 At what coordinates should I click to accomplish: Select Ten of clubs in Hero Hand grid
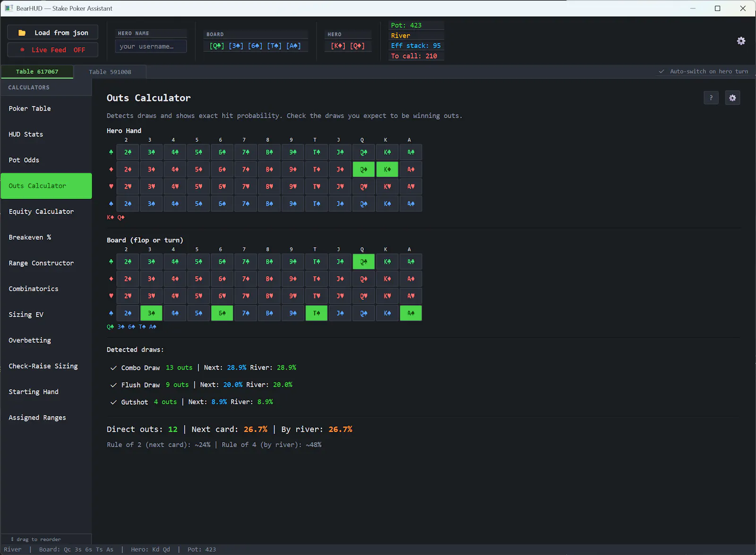[316, 152]
